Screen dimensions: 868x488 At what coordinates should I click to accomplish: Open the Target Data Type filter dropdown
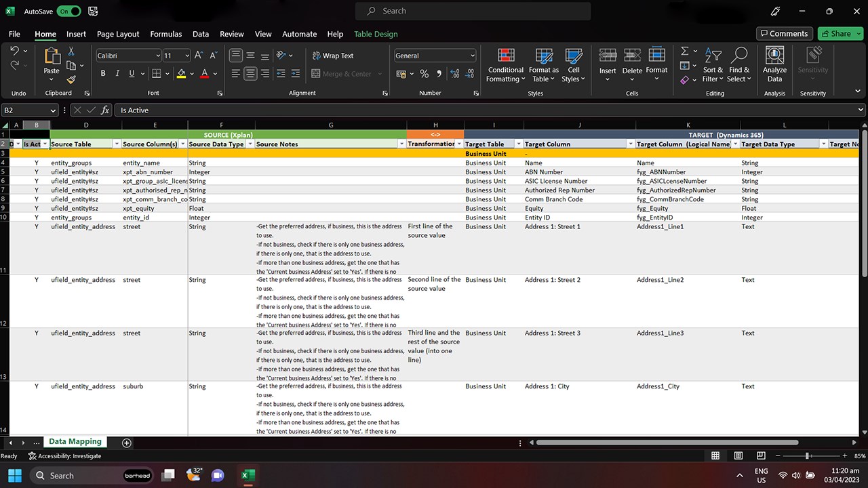click(x=823, y=144)
